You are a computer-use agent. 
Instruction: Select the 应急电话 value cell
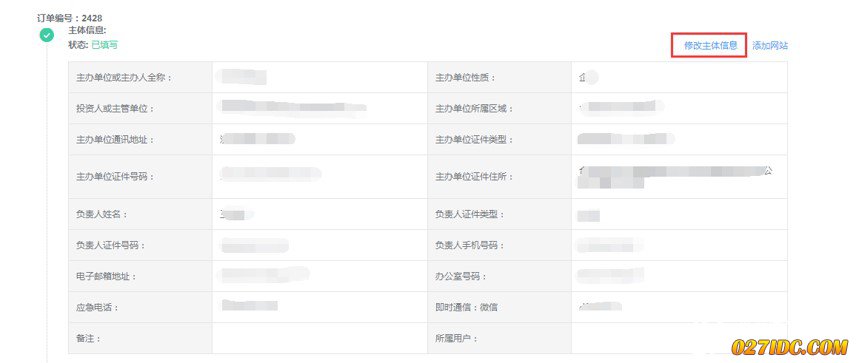click(x=319, y=307)
